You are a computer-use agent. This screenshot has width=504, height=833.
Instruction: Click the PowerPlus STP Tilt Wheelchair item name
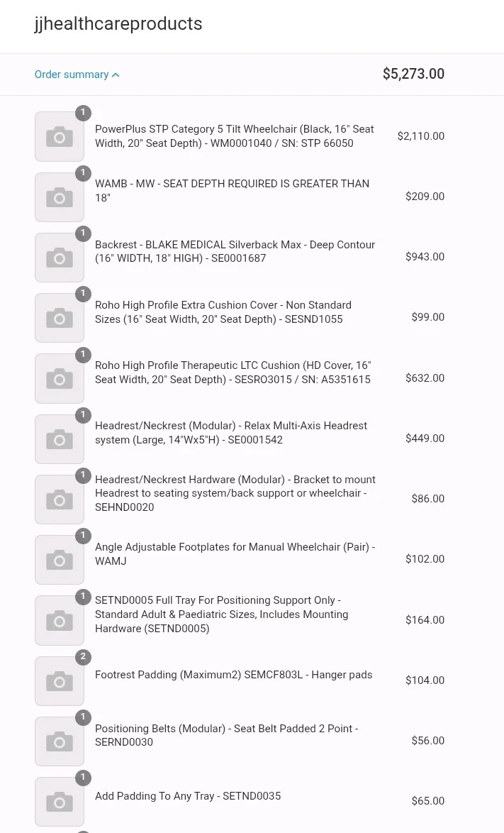click(x=235, y=136)
